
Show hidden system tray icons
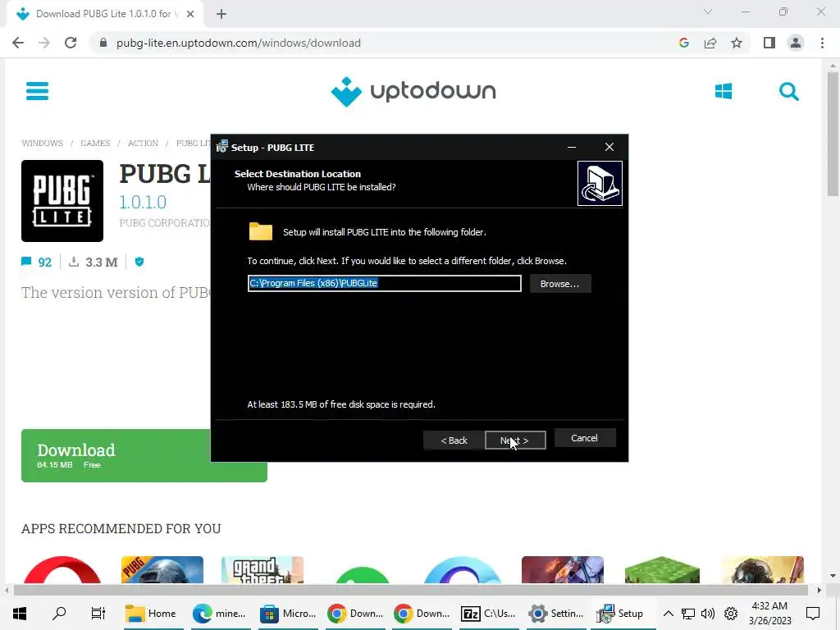click(668, 614)
